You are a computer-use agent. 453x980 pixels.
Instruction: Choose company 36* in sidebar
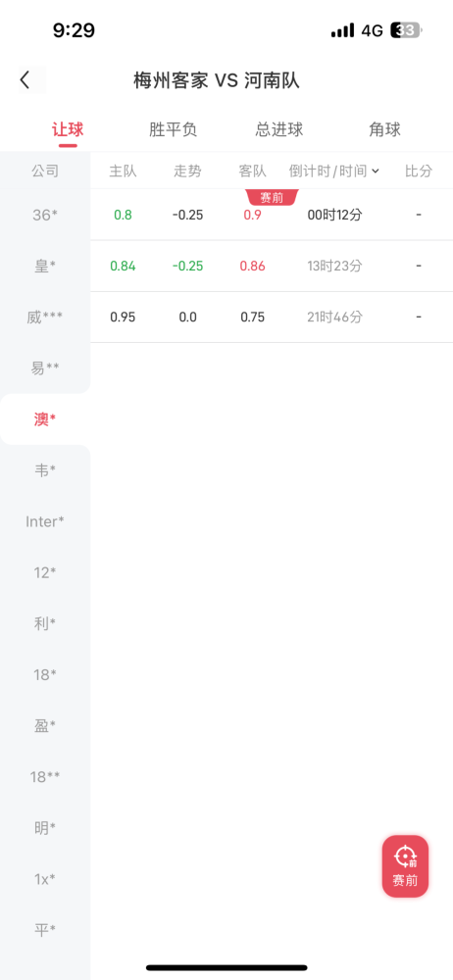tap(45, 215)
